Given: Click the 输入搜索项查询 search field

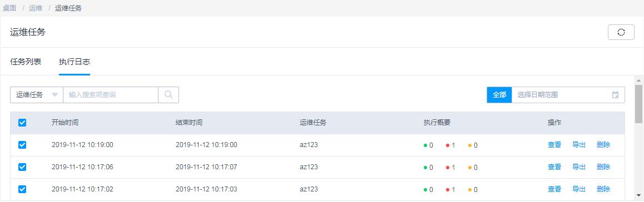Looking at the screenshot, I should 111,95.
